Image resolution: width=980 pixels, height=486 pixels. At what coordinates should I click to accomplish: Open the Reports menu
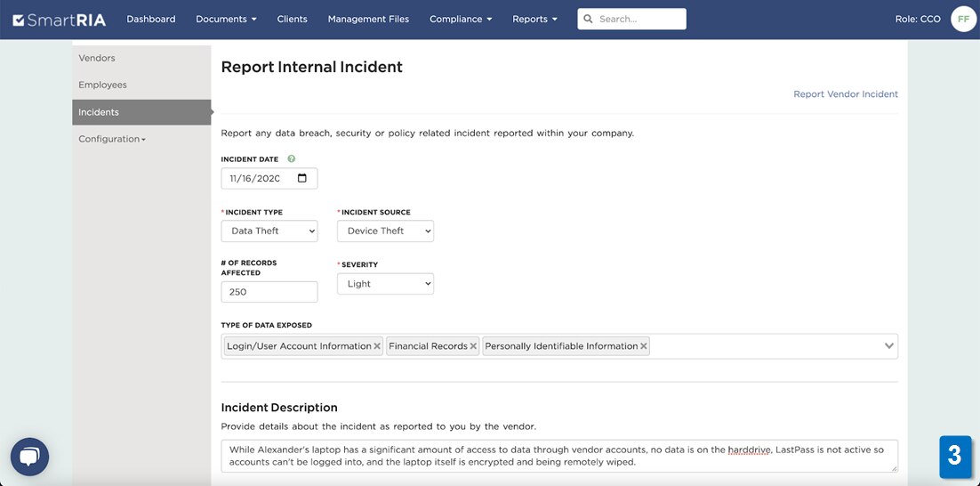pyautogui.click(x=535, y=20)
